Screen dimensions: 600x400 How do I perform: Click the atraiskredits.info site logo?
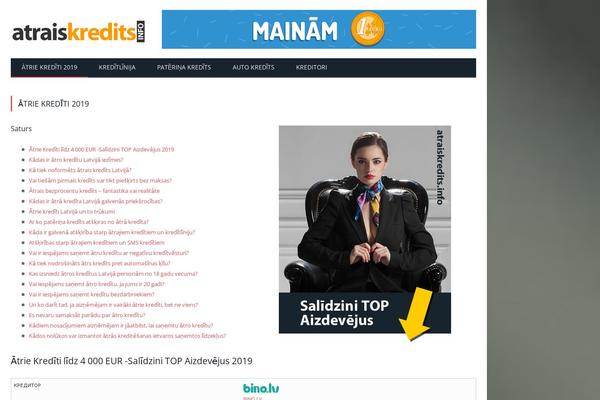78,32
